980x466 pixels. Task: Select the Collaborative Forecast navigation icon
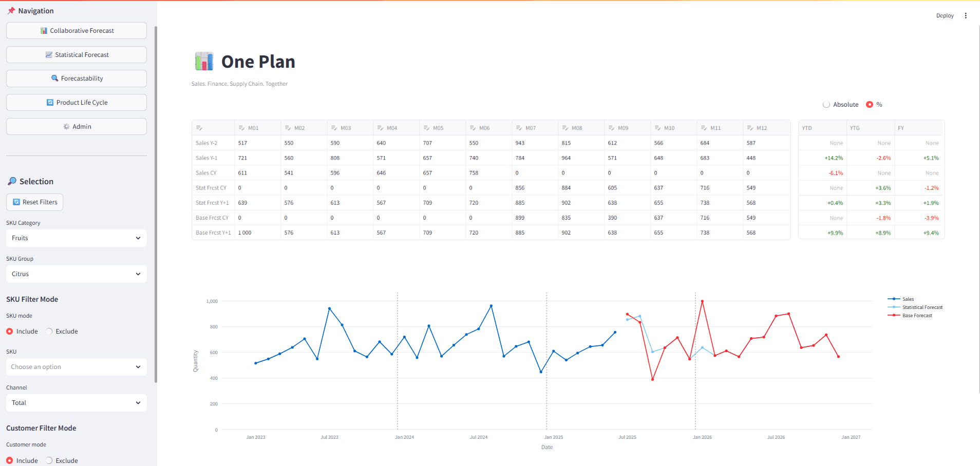coord(44,30)
